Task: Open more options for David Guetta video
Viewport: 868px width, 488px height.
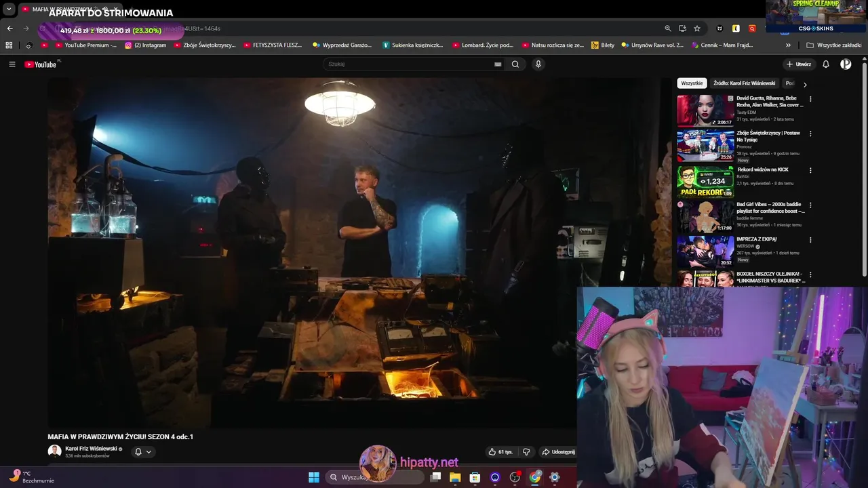Action: pyautogui.click(x=810, y=99)
